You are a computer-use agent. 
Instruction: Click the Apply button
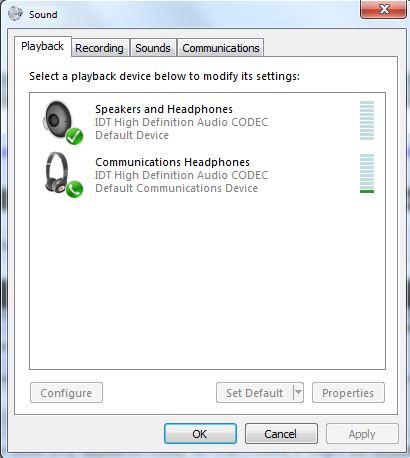tap(362, 434)
